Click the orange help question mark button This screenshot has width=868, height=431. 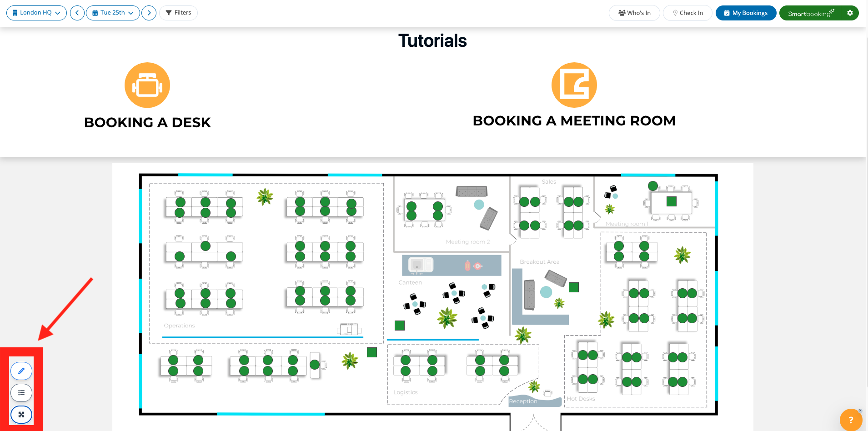click(x=851, y=420)
